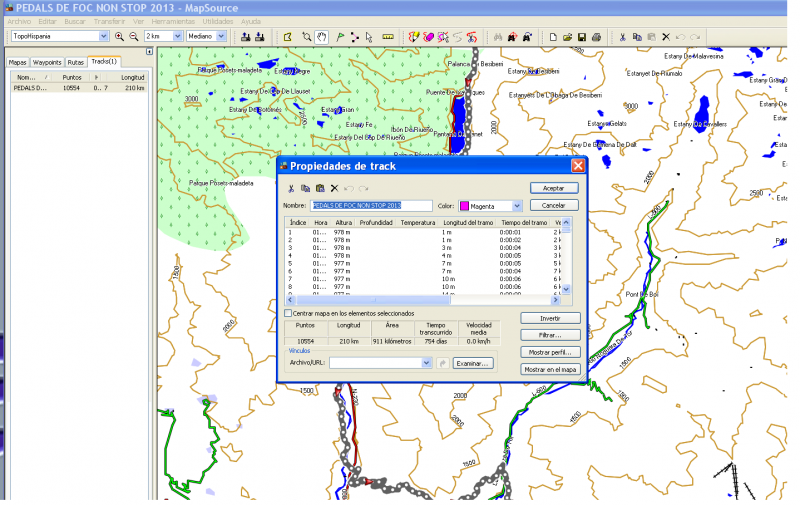The width and height of the screenshot is (800, 505).
Task: Open the TopoHispania map product dropdown
Action: 104,36
